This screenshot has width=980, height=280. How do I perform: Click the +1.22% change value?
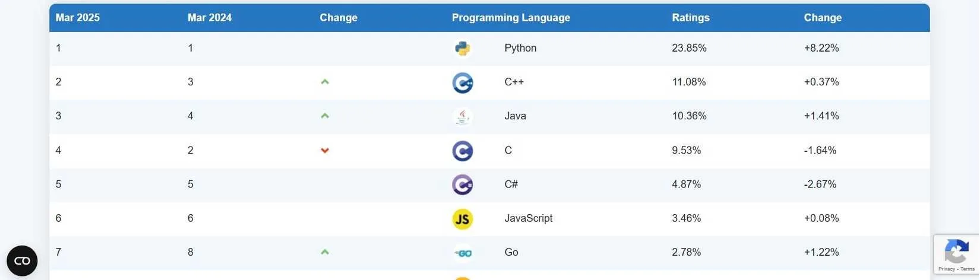821,252
